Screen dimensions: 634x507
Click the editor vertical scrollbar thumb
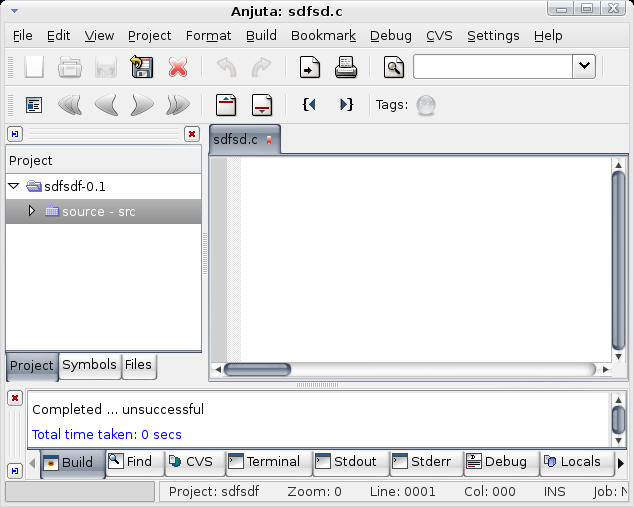click(x=618, y=261)
